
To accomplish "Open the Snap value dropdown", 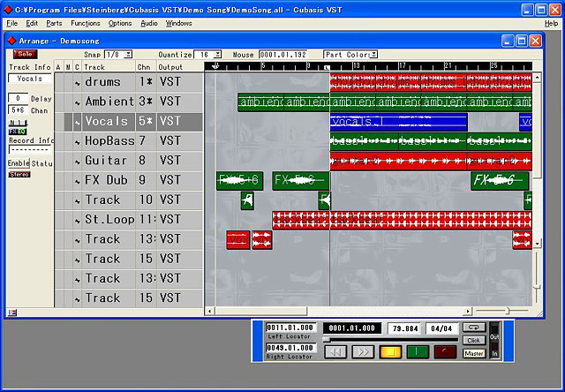I will (129, 55).
